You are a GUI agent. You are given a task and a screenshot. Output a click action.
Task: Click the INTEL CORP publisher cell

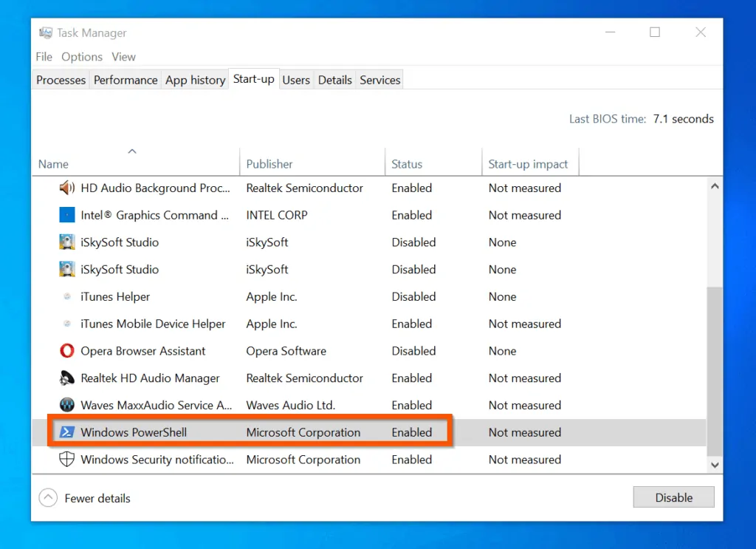277,215
